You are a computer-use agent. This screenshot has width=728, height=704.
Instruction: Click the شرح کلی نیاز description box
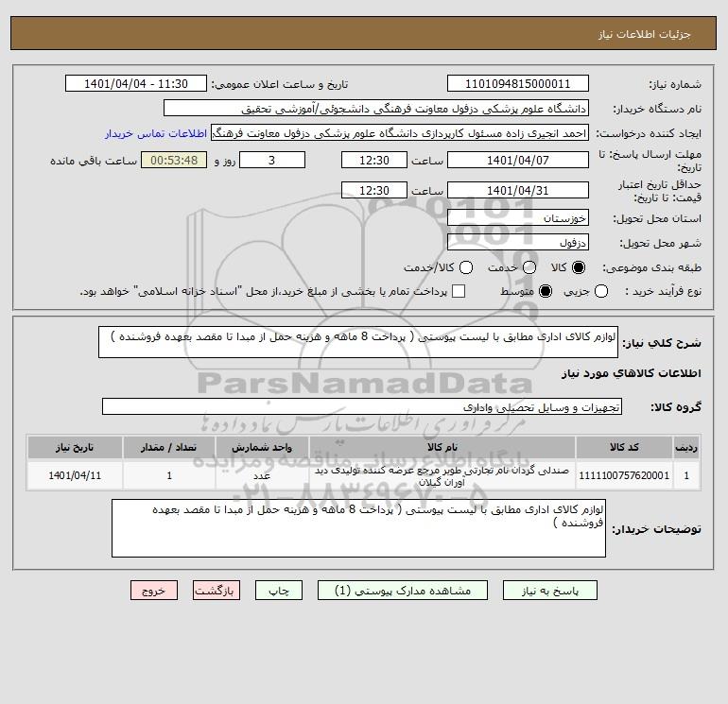(x=358, y=342)
